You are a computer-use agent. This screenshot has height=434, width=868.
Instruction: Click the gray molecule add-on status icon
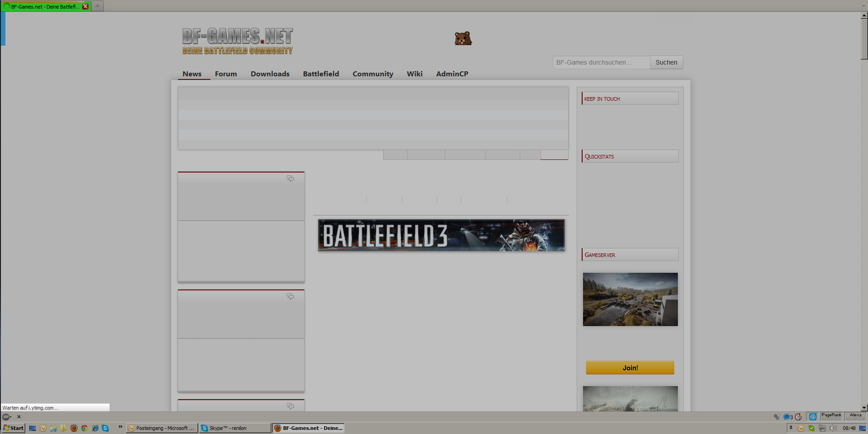(x=776, y=417)
